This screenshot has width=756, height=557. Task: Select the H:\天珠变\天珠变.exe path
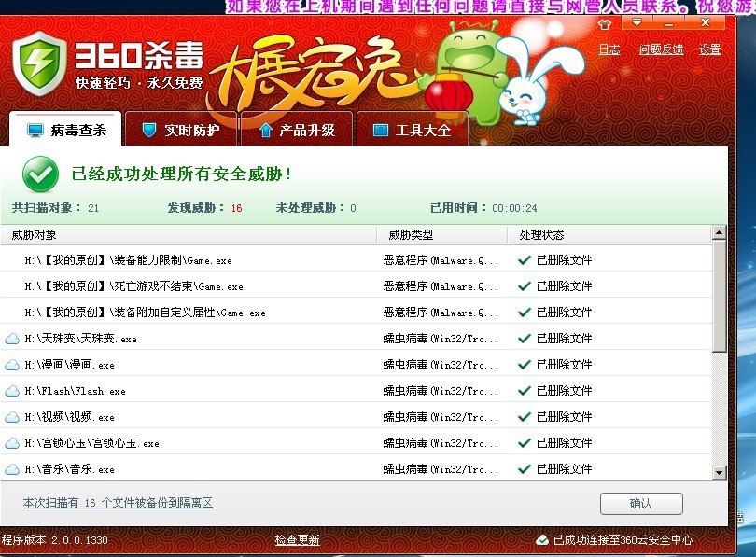click(80, 339)
